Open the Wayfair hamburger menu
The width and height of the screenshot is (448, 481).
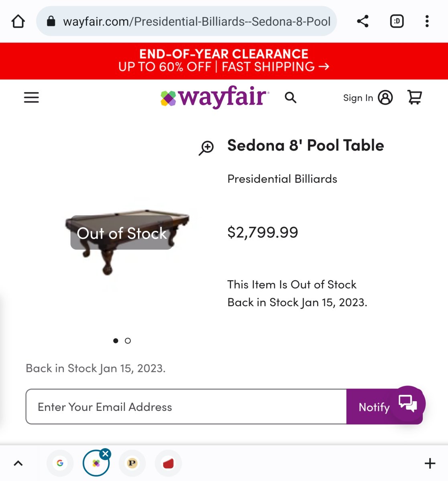tap(31, 97)
